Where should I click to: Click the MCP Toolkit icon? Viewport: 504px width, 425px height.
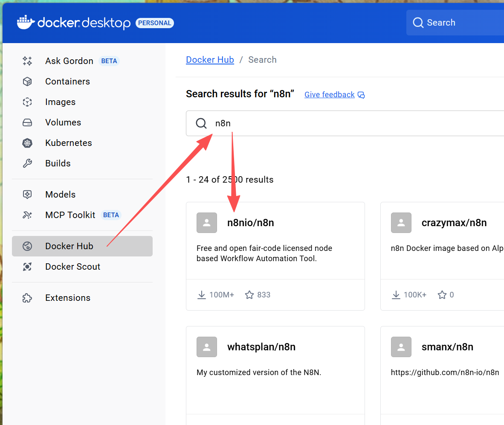pyautogui.click(x=27, y=215)
